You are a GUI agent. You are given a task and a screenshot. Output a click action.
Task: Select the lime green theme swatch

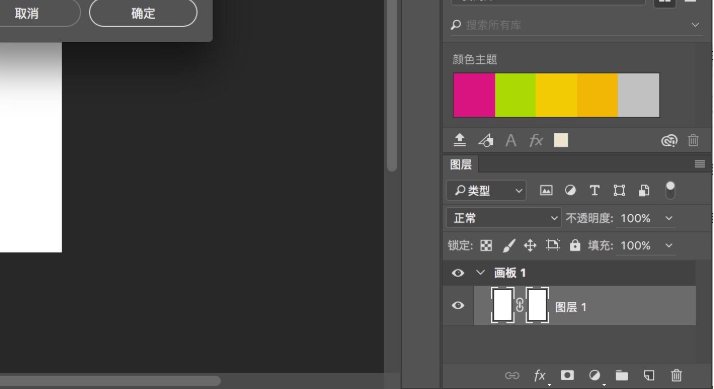(x=515, y=95)
